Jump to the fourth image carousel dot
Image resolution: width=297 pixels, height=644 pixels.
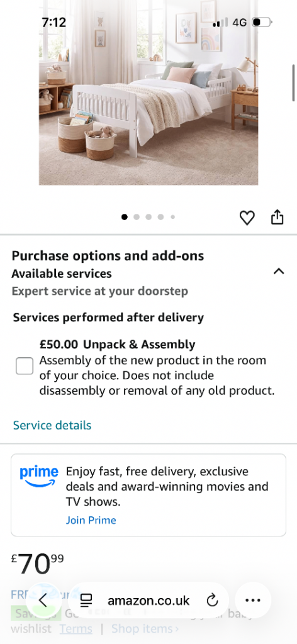pyautogui.click(x=160, y=217)
